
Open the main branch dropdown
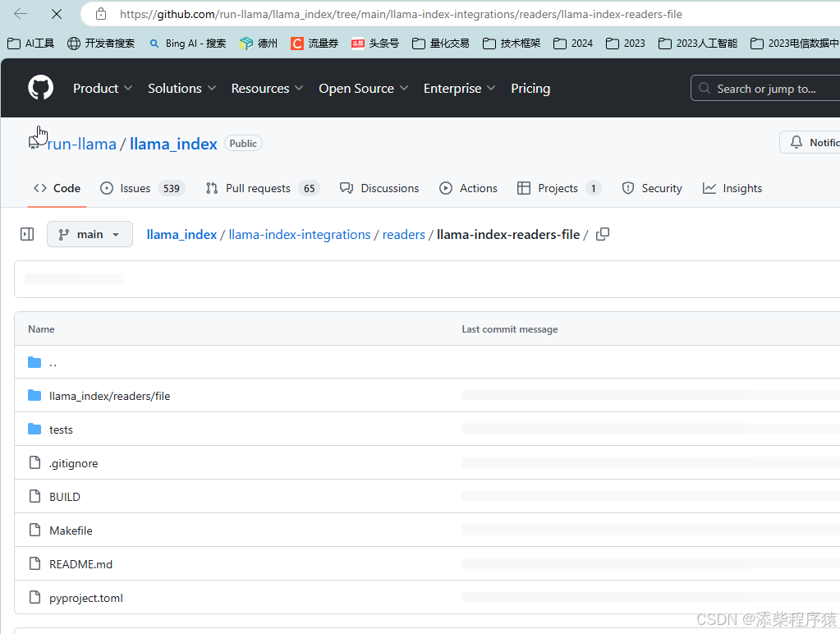90,234
